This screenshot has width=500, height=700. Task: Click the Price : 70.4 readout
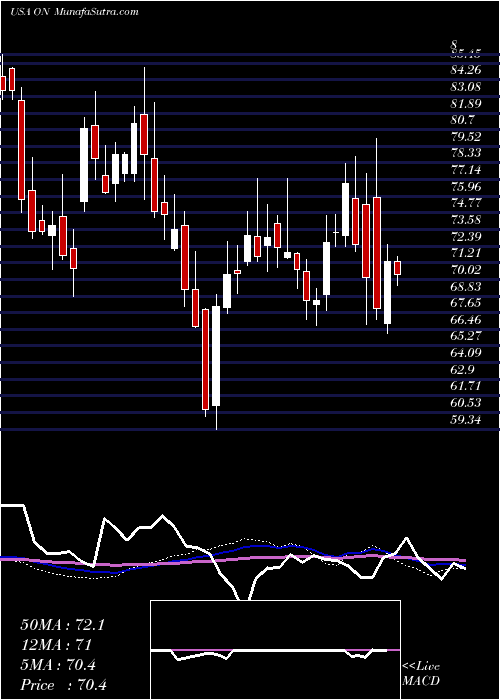tap(63, 685)
